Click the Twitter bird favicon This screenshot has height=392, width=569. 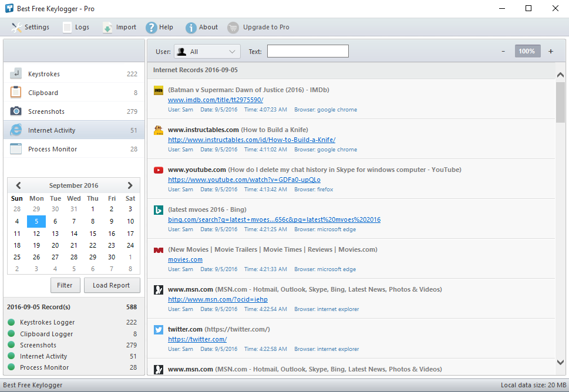[159, 330]
